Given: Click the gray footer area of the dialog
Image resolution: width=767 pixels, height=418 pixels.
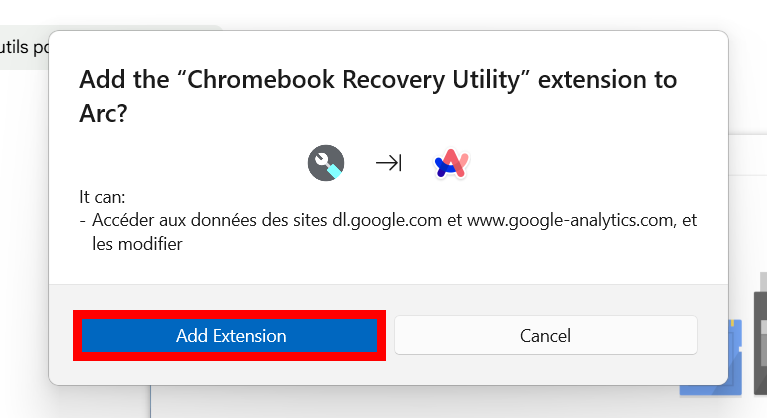Looking at the screenshot, I should tap(388, 298).
